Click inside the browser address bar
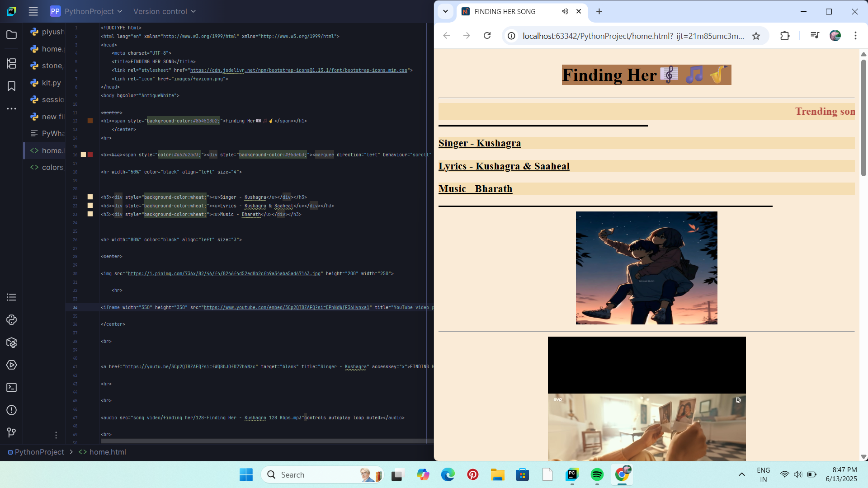This screenshot has height=488, width=868. tap(624, 36)
